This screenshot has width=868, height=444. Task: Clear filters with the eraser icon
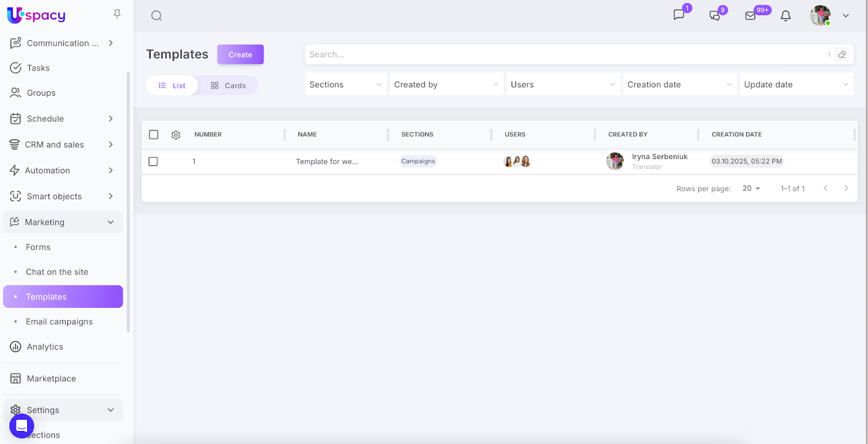point(842,54)
